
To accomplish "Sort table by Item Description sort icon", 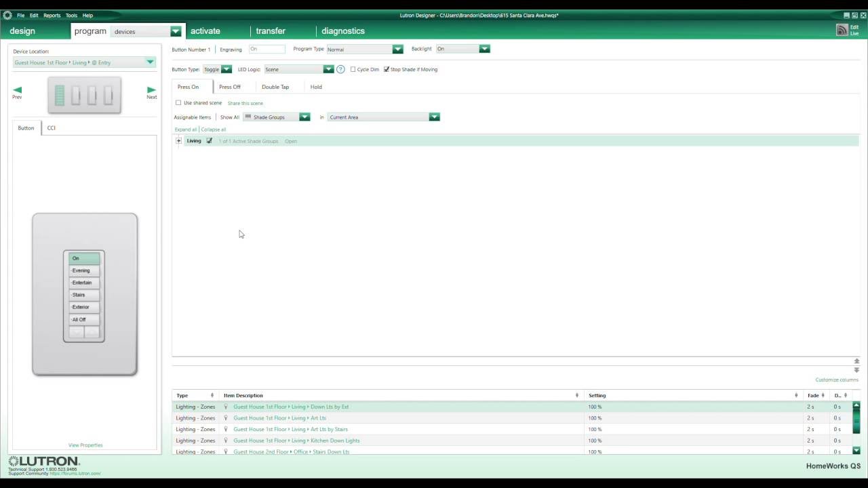I will tap(577, 395).
